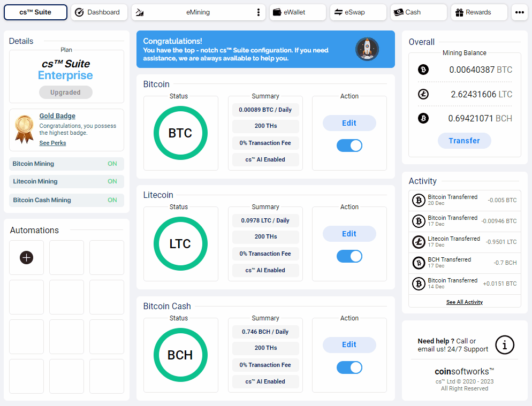The height and width of the screenshot is (406, 532).
Task: Toggle Litecoin Mining ON status row
Action: click(x=66, y=181)
